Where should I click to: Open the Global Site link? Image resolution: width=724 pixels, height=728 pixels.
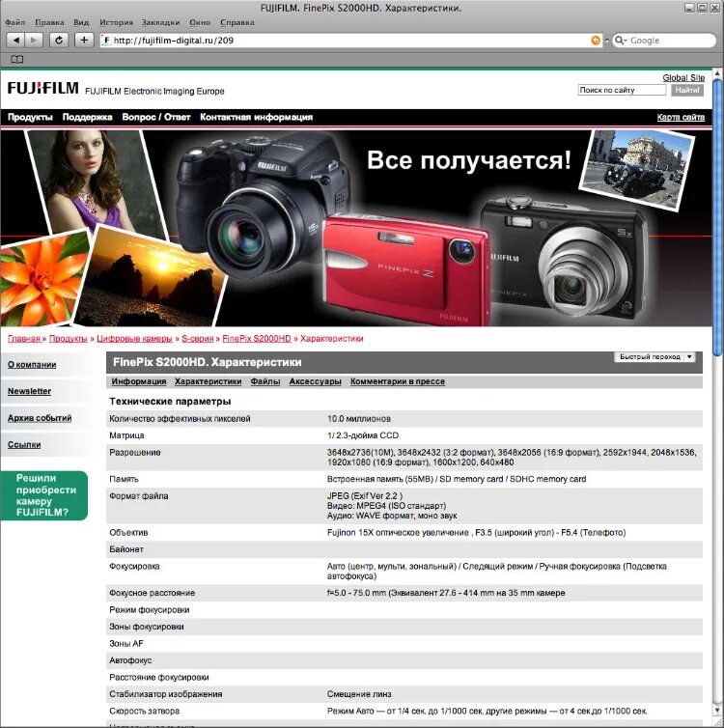(x=683, y=77)
